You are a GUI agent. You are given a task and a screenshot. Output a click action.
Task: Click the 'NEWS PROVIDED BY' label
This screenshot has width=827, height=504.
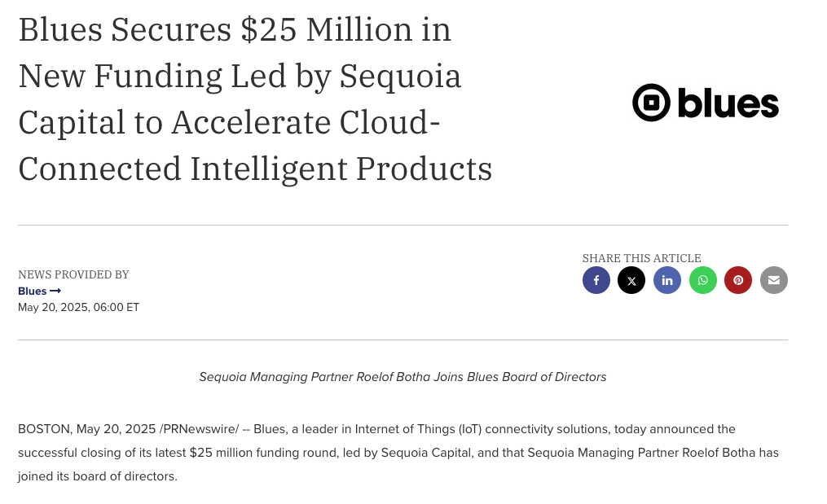pyautogui.click(x=73, y=274)
